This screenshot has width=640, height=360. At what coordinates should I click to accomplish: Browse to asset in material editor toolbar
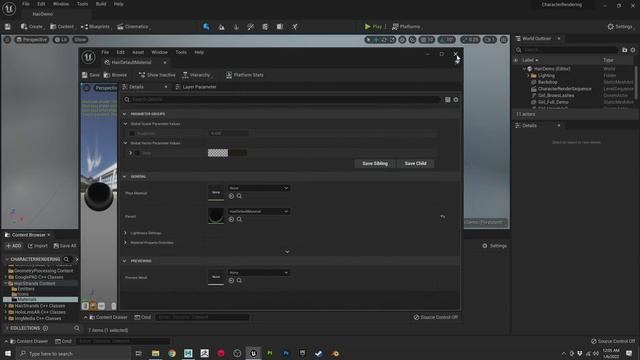[x=115, y=75]
